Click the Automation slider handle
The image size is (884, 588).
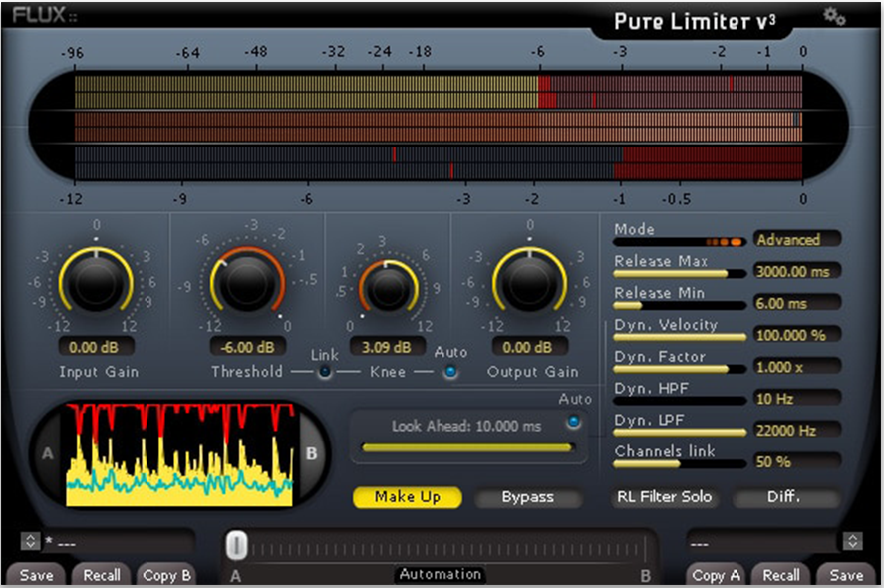[236, 545]
